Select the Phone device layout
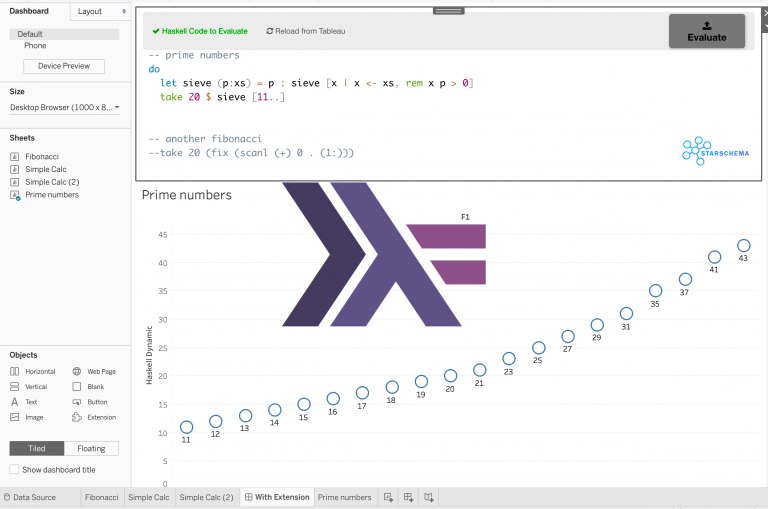The width and height of the screenshot is (768, 509). 35,46
